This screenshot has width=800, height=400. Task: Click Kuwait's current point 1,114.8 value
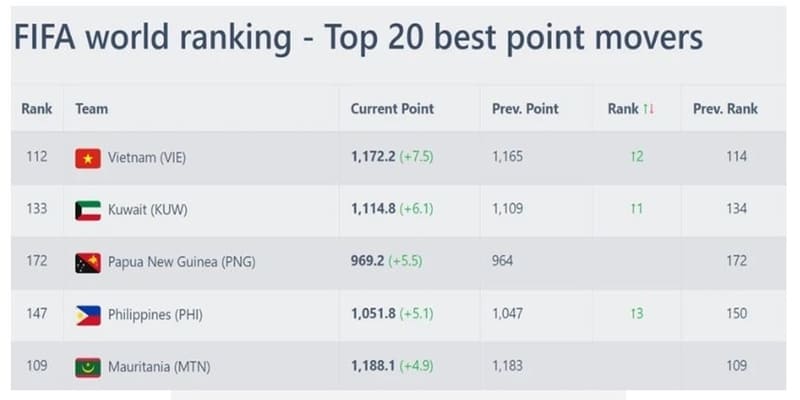click(x=373, y=209)
